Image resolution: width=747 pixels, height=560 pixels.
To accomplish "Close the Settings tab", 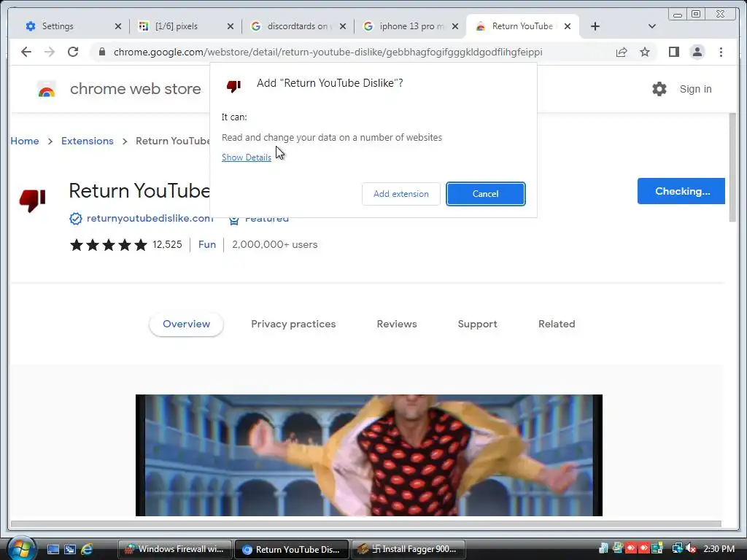I will point(118,27).
